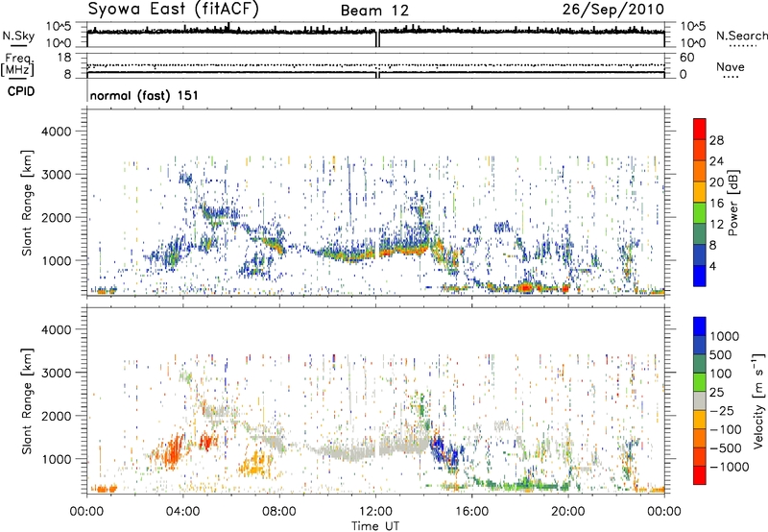This screenshot has height=532, width=768.
Task: Click the 'Freq. [MHz]' axis label
Action: [17, 65]
